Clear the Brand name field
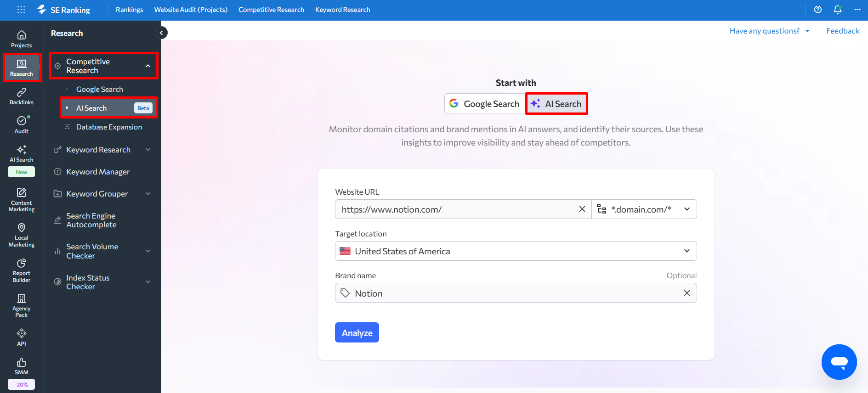 (x=686, y=293)
